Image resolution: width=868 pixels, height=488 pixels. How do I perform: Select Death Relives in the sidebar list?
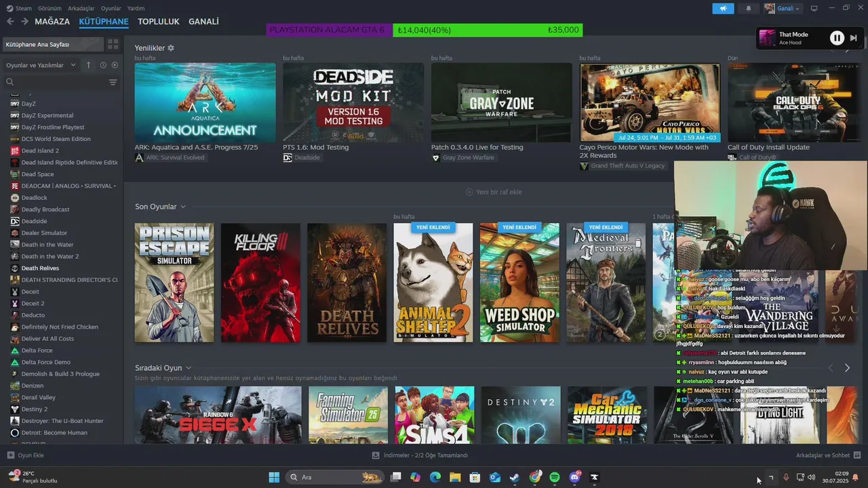40,268
